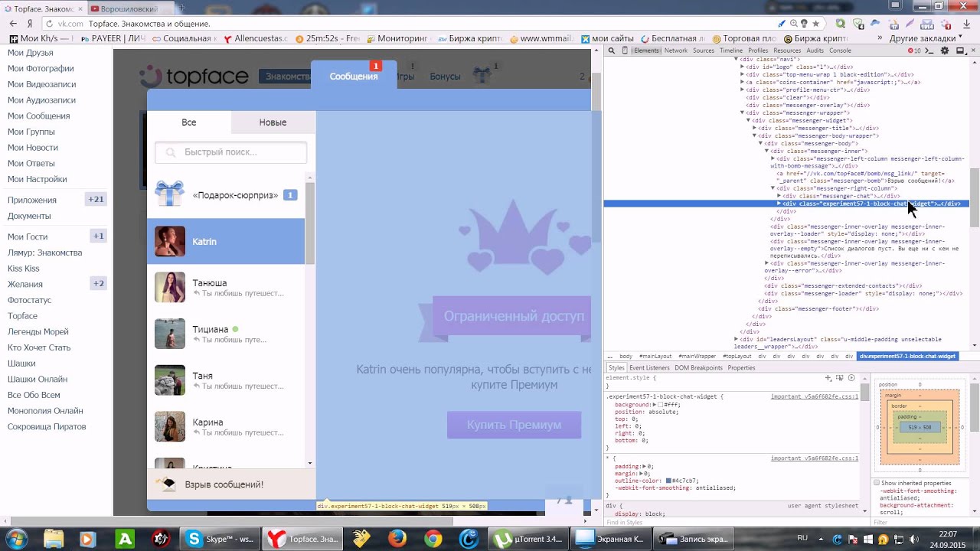Select the Все messages tab
Viewport: 980px width, 551px height.
click(x=189, y=122)
